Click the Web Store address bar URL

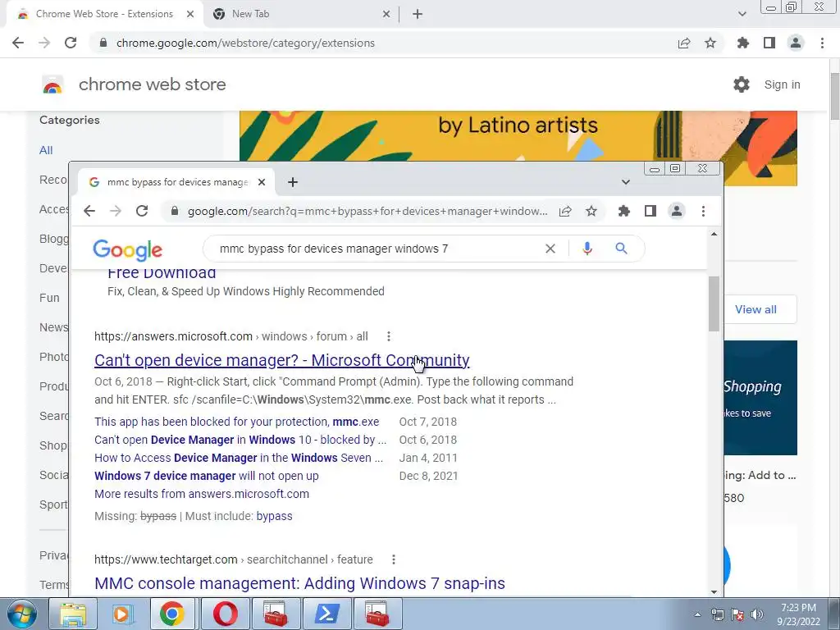[245, 43]
